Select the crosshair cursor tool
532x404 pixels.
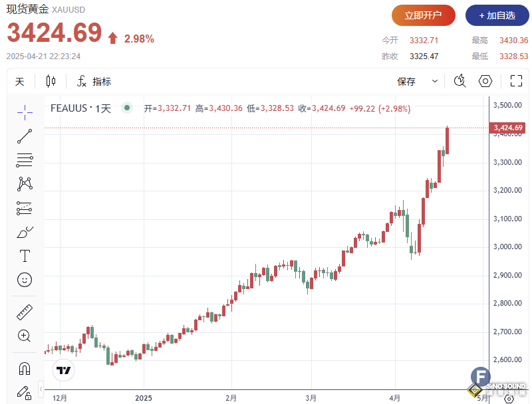pos(25,112)
